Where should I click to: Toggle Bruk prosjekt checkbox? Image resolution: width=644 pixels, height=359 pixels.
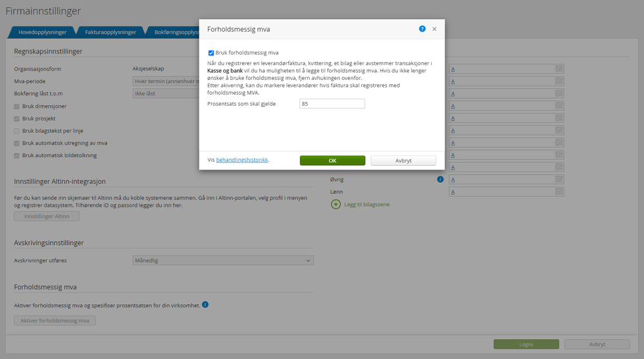click(17, 119)
